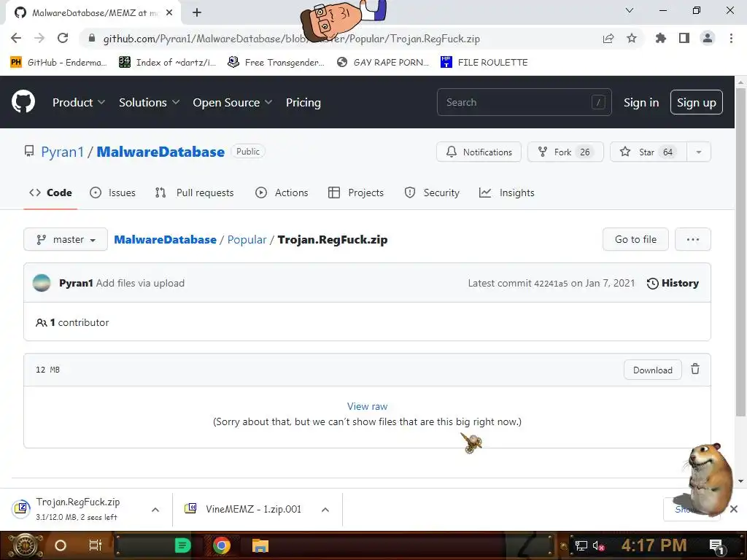Open the Pyran1 owner link
This screenshot has width=747, height=560.
62,152
